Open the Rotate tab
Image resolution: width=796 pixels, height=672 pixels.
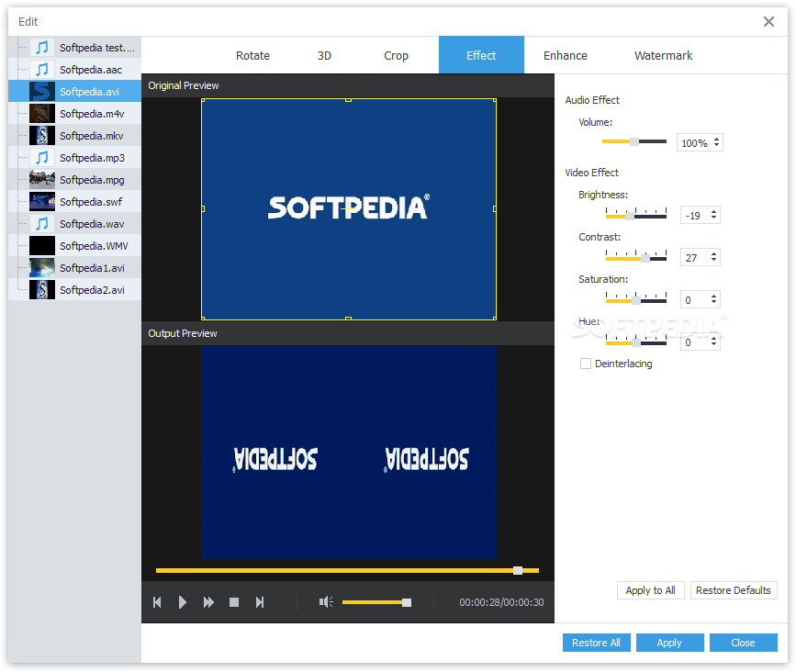point(252,55)
